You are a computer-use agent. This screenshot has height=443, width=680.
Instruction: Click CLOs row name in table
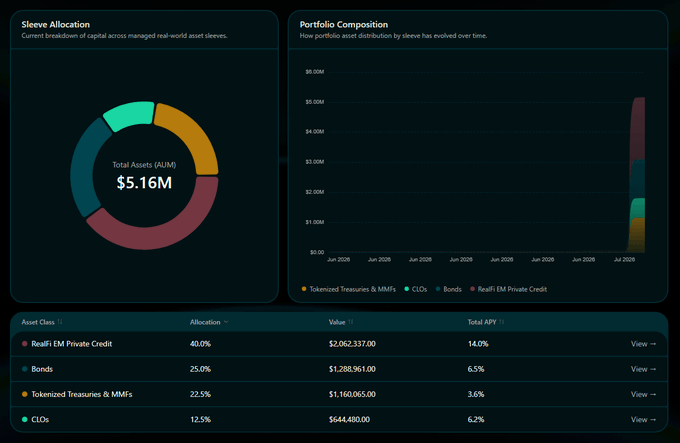tap(40, 419)
